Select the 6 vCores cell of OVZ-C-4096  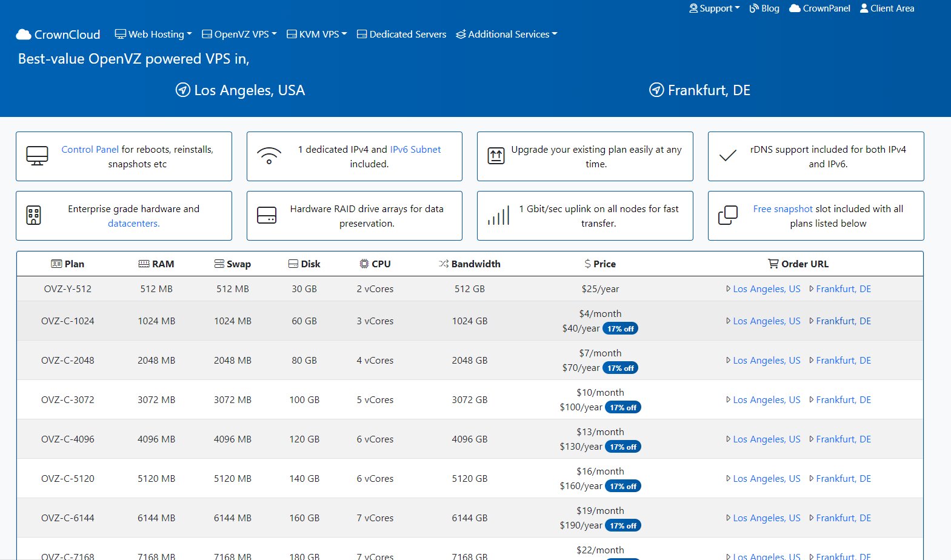[x=375, y=439]
